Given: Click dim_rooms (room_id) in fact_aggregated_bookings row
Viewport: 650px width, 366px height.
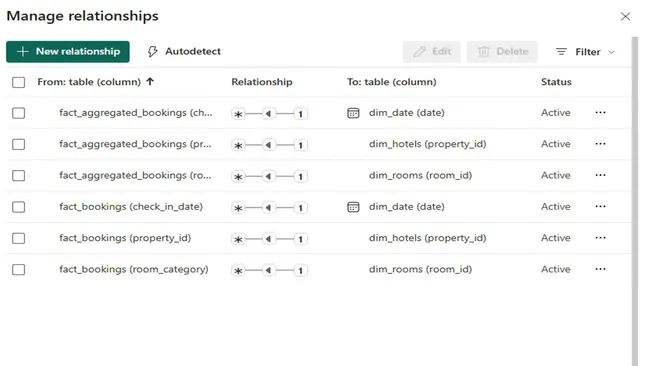Looking at the screenshot, I should (420, 175).
